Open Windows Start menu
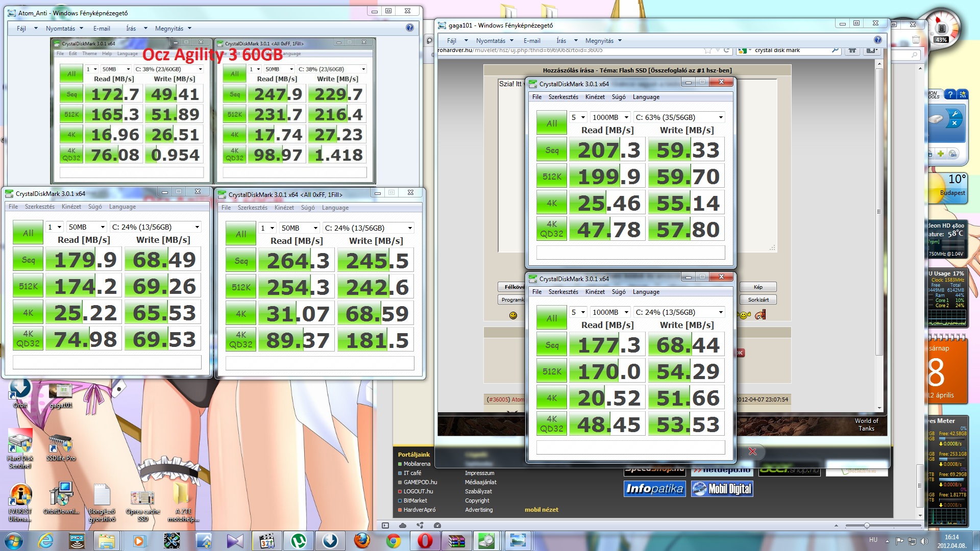 click(14, 541)
